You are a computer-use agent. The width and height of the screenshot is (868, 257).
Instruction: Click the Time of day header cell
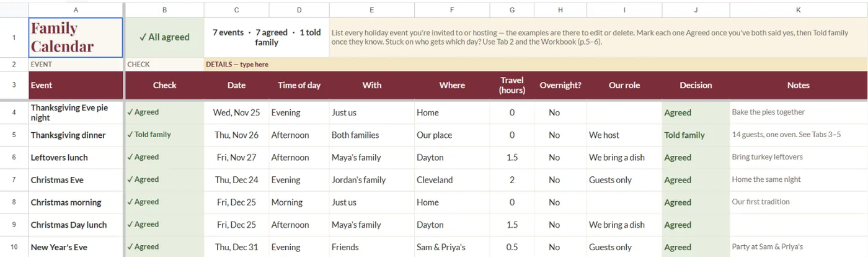click(x=299, y=85)
